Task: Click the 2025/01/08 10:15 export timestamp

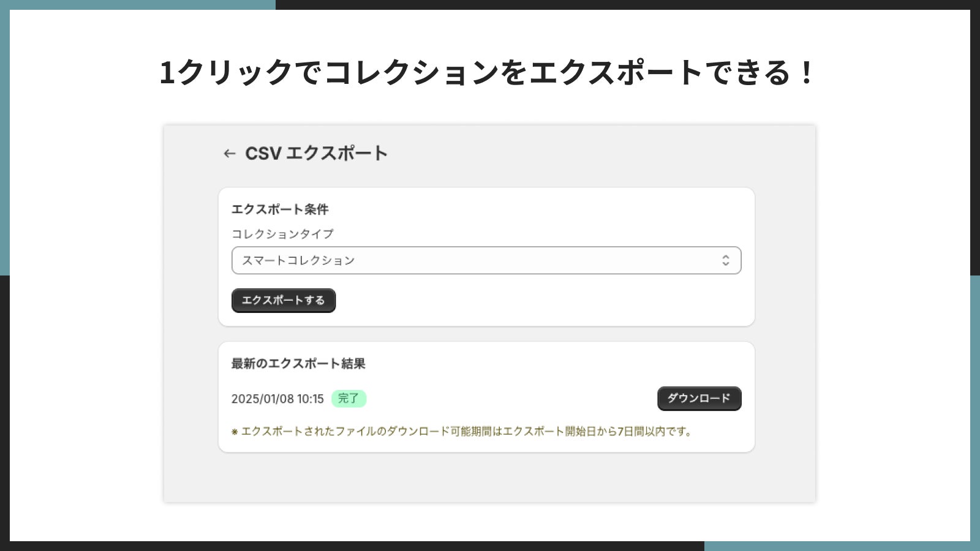Action: point(277,399)
